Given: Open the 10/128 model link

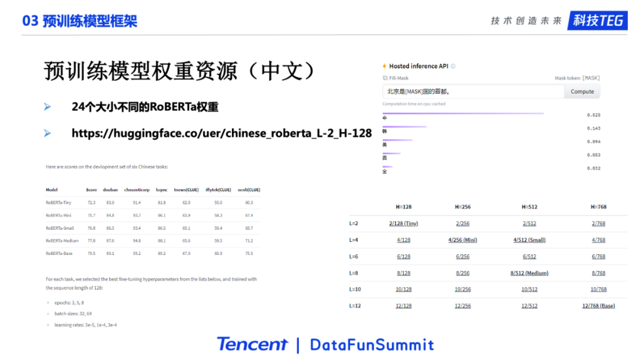Looking at the screenshot, I should [x=403, y=289].
